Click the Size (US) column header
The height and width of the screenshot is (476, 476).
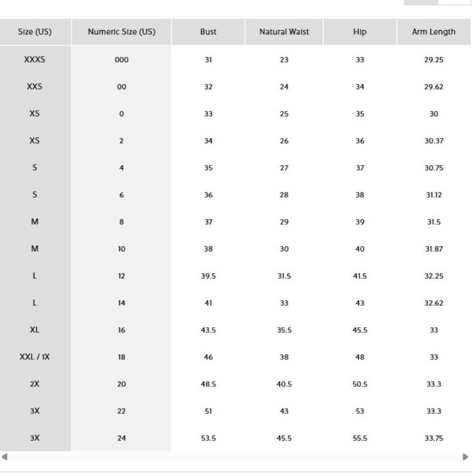click(35, 32)
